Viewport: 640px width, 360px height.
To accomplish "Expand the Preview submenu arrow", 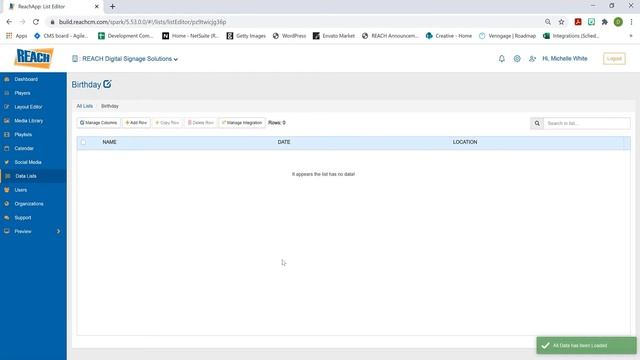I will (58, 231).
